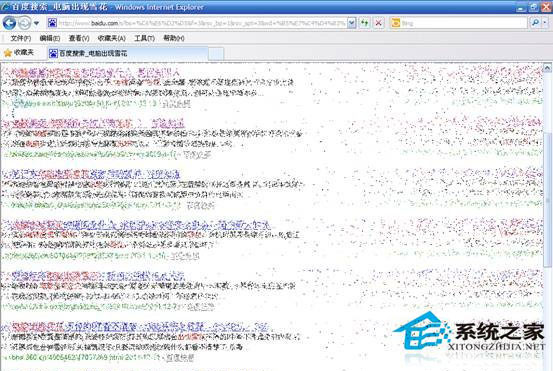Close the Internet Explorer window
553x371 pixels.
click(546, 7)
